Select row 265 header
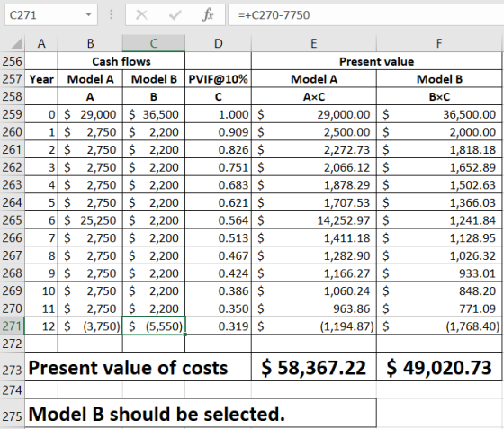Screen dimensions: 504x429 tap(13, 220)
